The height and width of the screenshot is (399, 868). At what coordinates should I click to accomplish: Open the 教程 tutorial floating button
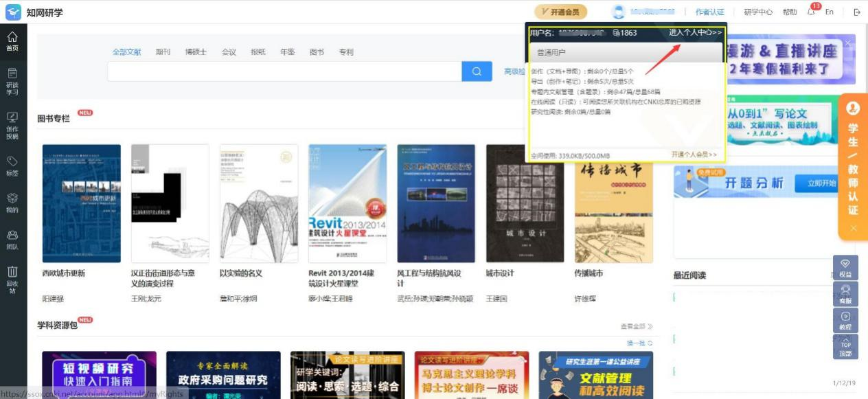[x=845, y=321]
